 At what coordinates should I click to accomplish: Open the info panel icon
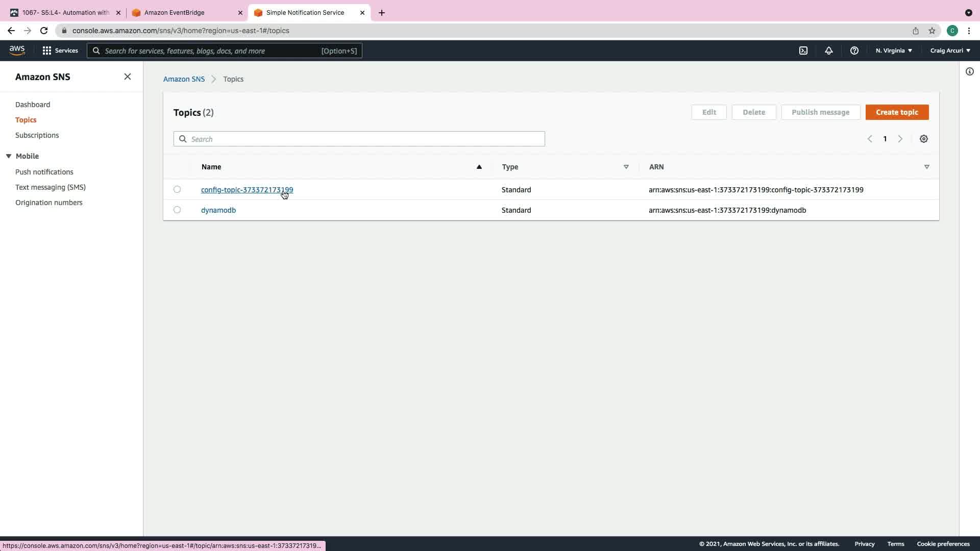(x=969, y=71)
